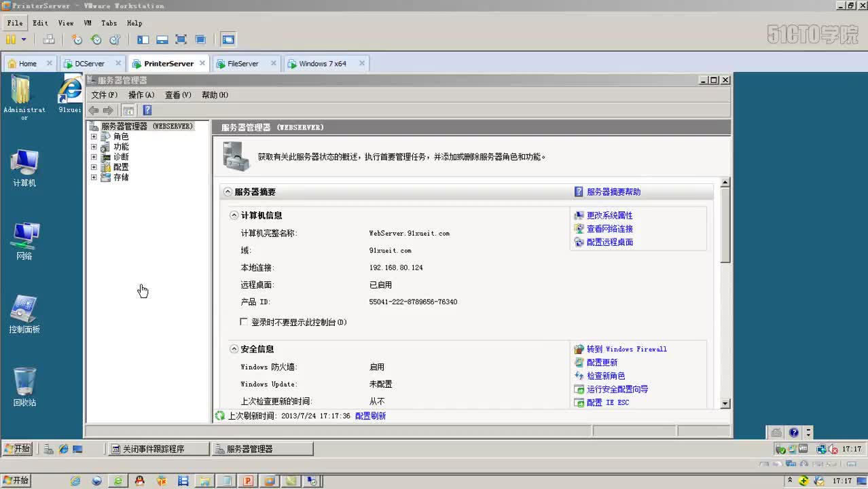Image resolution: width=868 pixels, height=489 pixels.
Task: Click the forward arrow in Server Manager toolbar
Action: (x=108, y=110)
